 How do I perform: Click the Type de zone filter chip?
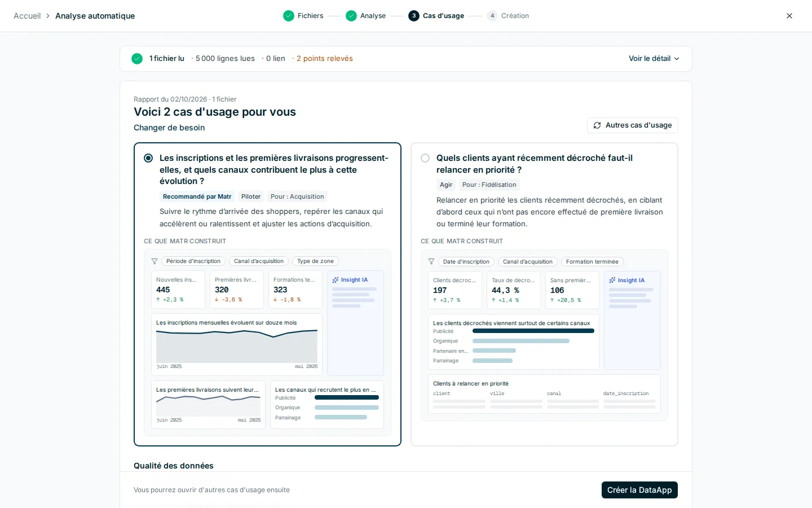click(x=315, y=261)
